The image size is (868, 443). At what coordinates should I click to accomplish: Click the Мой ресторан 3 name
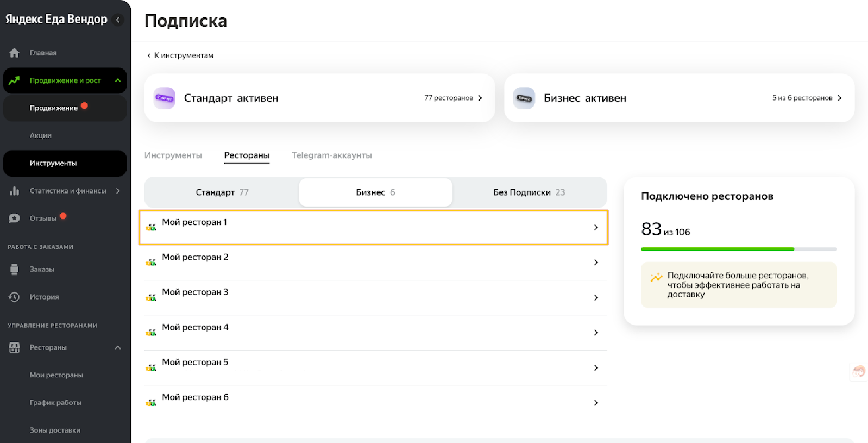point(195,292)
